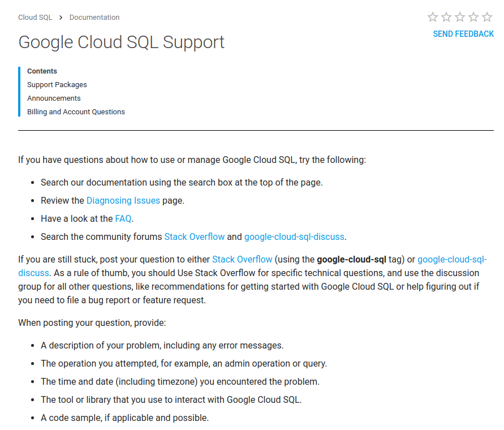Go to the Documentation breadcrumb
The height and width of the screenshot is (430, 504).
(94, 18)
